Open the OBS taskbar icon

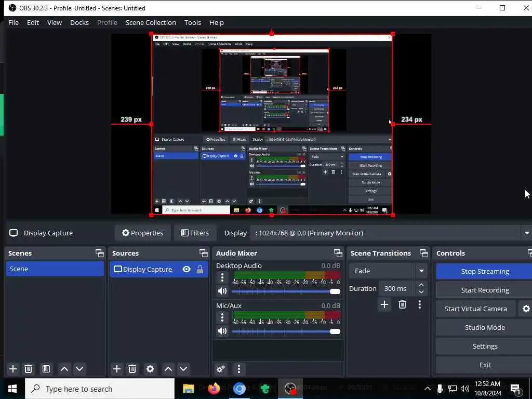[x=290, y=389]
